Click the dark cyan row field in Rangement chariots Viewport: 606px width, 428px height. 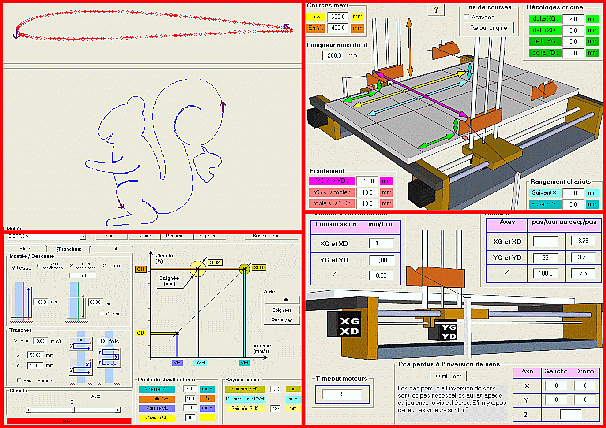[573, 204]
